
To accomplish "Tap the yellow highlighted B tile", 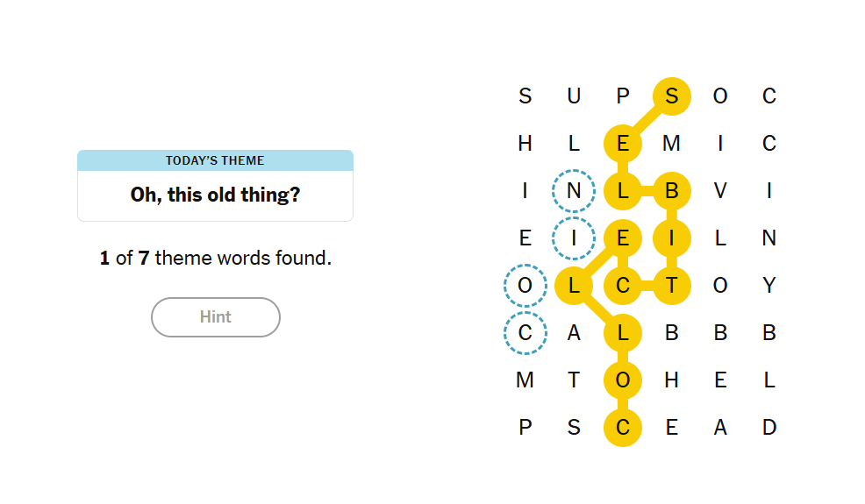I will pyautogui.click(x=671, y=191).
